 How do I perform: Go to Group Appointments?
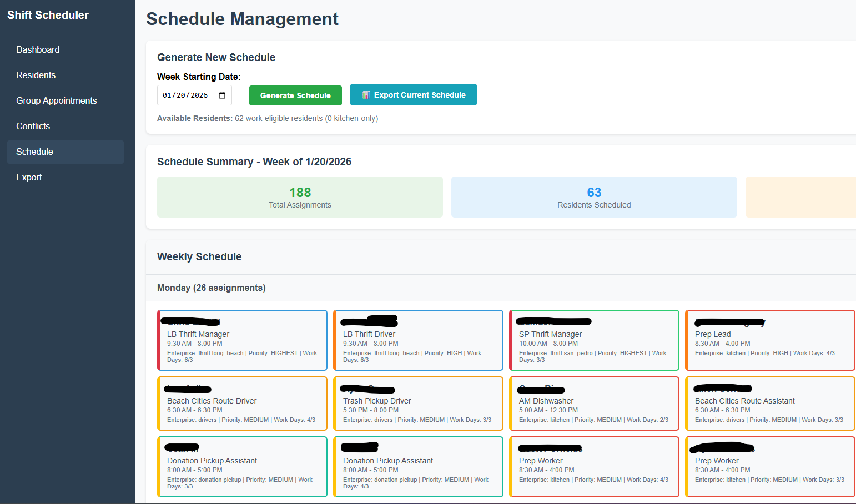[57, 100]
